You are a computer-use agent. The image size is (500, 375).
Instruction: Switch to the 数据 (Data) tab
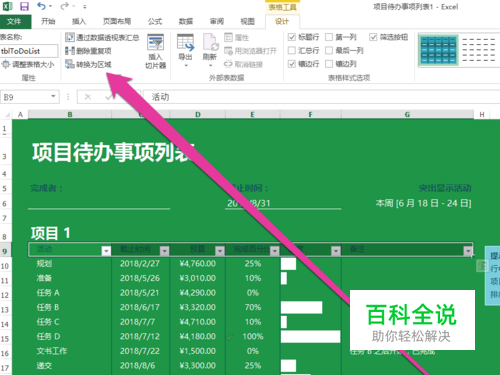[186, 22]
